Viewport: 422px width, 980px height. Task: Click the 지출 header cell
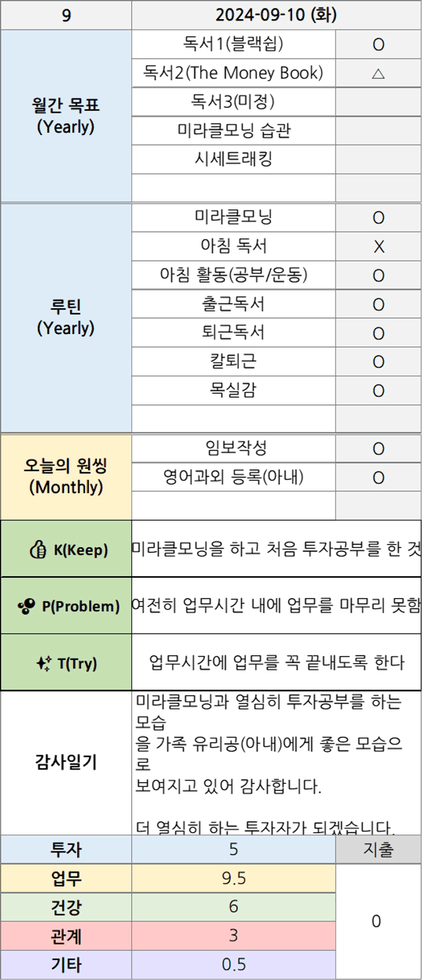coord(378,850)
